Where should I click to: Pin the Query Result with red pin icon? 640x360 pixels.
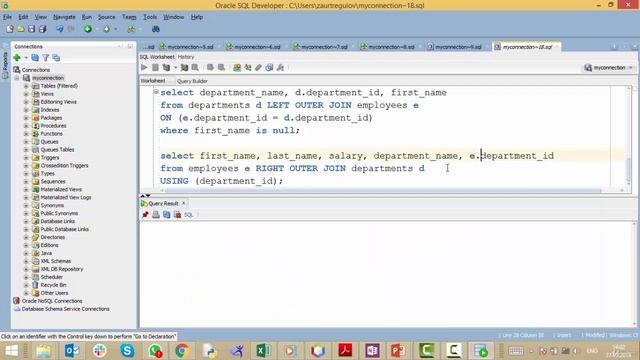145,215
